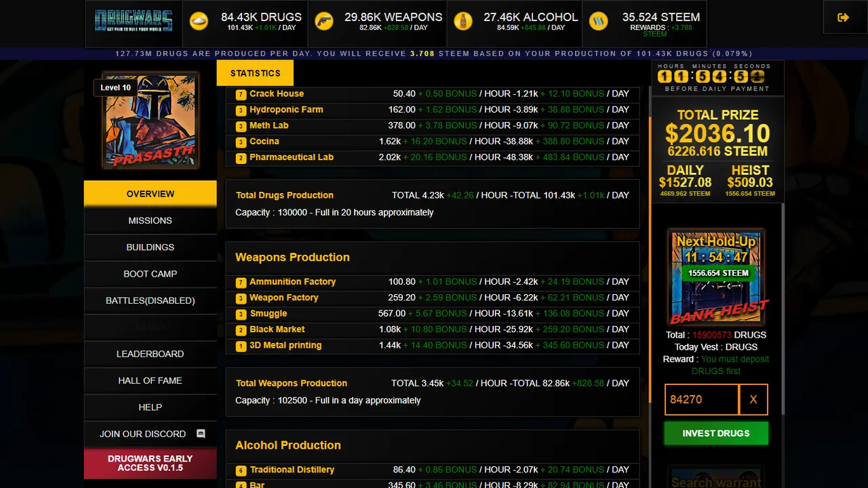Click Total Weapons Production label
Image resolution: width=868 pixels, height=488 pixels.
pos(292,383)
